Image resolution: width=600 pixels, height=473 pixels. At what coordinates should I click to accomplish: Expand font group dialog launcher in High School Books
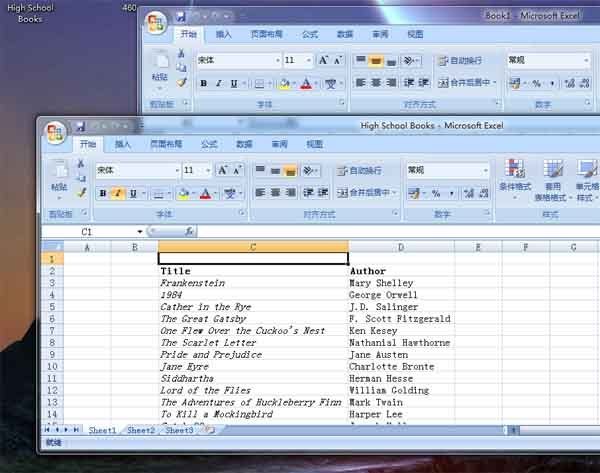pyautogui.click(x=242, y=212)
